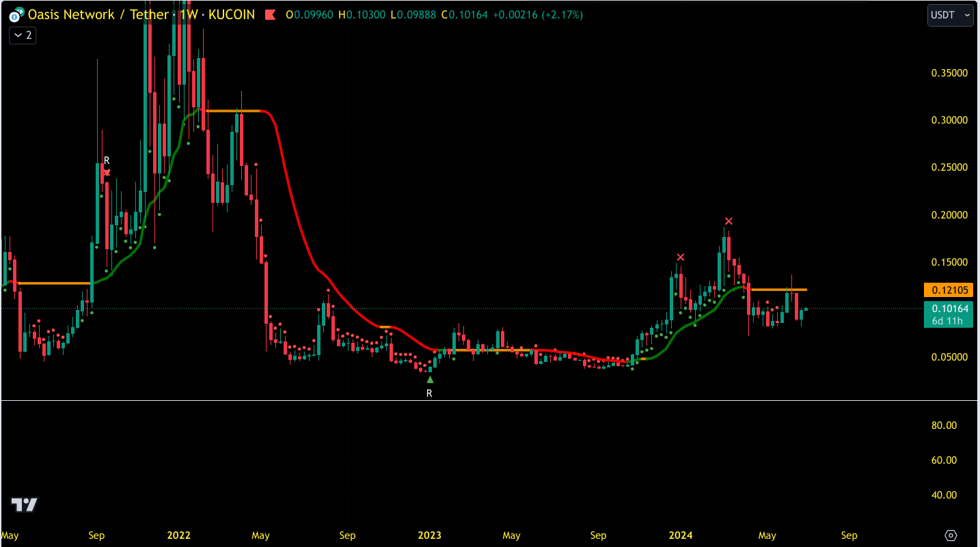Click the orange 0.12105 price label

(947, 290)
